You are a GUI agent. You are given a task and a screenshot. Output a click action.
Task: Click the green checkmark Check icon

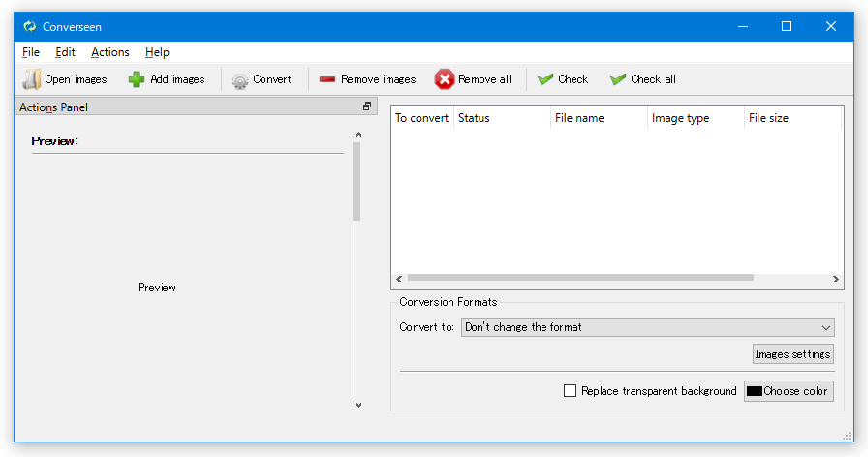tap(545, 79)
